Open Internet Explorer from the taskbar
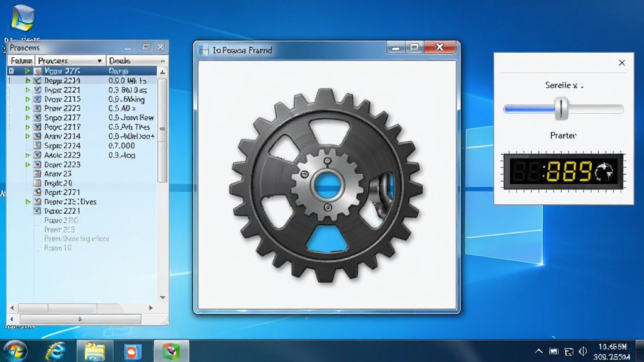 point(55,351)
